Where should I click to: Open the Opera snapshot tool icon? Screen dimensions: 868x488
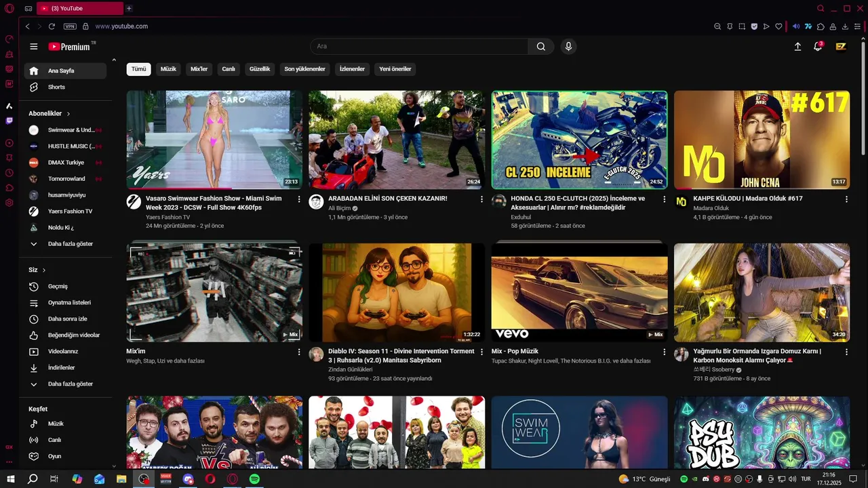click(x=742, y=26)
